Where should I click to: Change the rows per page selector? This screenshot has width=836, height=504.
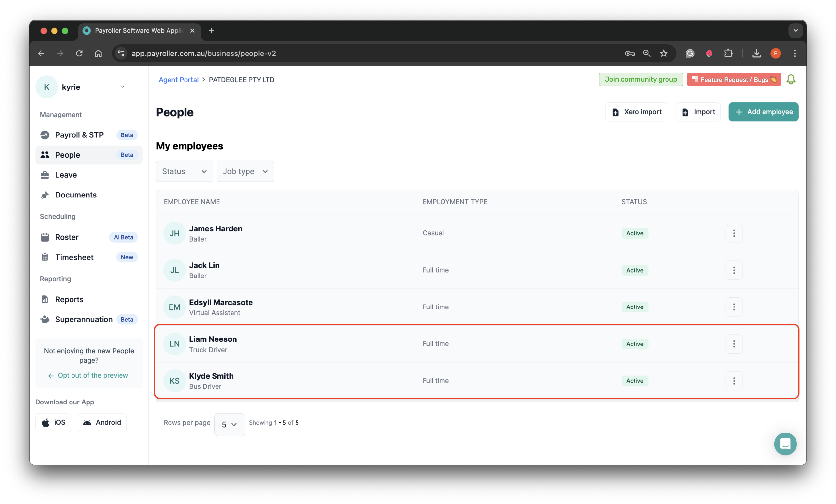[229, 424]
